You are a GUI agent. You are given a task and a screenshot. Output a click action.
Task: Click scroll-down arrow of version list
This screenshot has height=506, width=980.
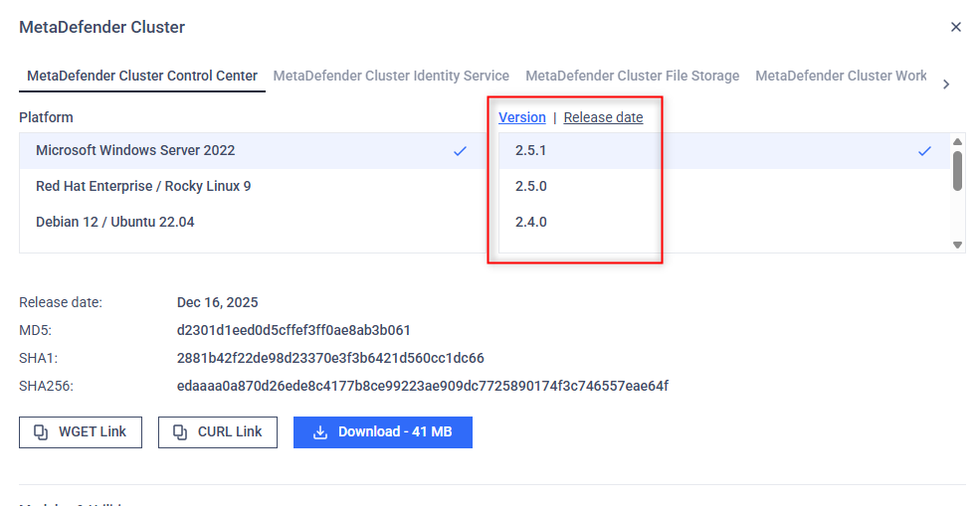pyautogui.click(x=957, y=245)
